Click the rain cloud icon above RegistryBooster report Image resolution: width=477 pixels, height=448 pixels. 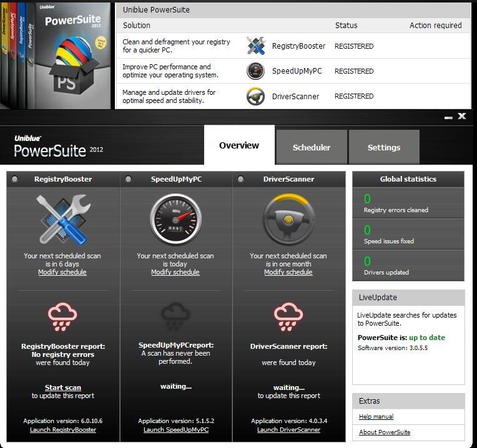[x=62, y=317]
